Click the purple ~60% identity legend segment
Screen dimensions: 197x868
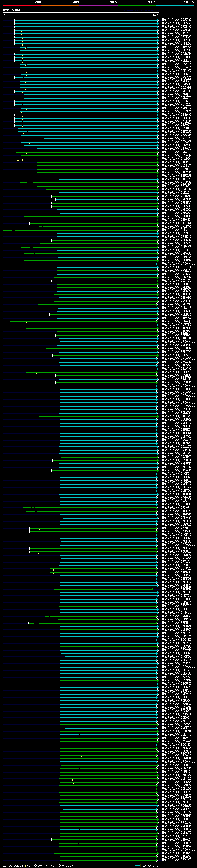98,6
